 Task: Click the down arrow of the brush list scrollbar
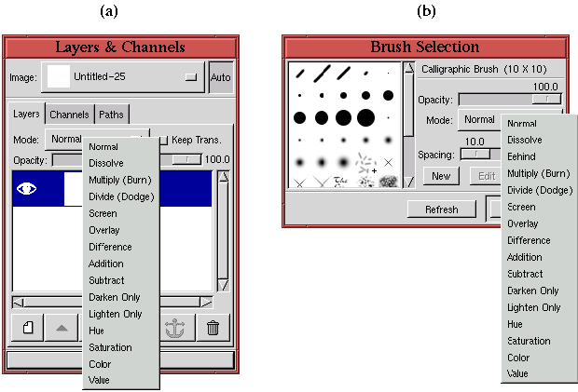click(407, 182)
